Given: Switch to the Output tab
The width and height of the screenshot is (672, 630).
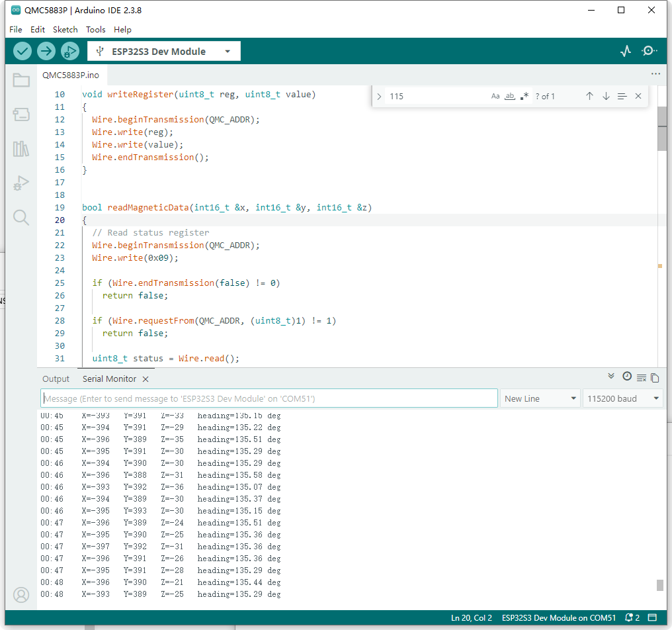Looking at the screenshot, I should click(x=56, y=379).
